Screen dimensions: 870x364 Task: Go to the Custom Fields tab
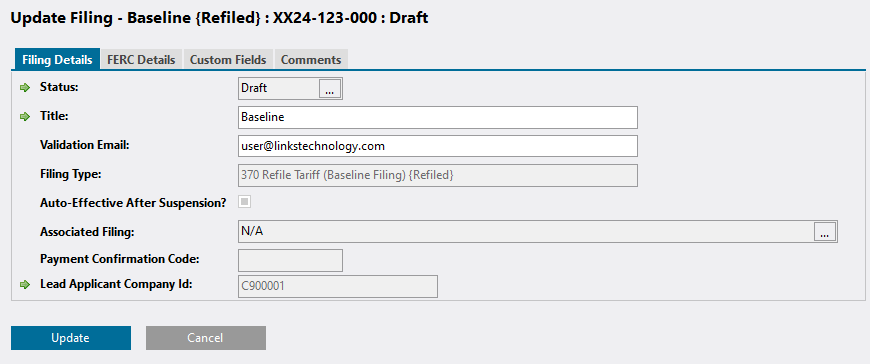(x=228, y=59)
